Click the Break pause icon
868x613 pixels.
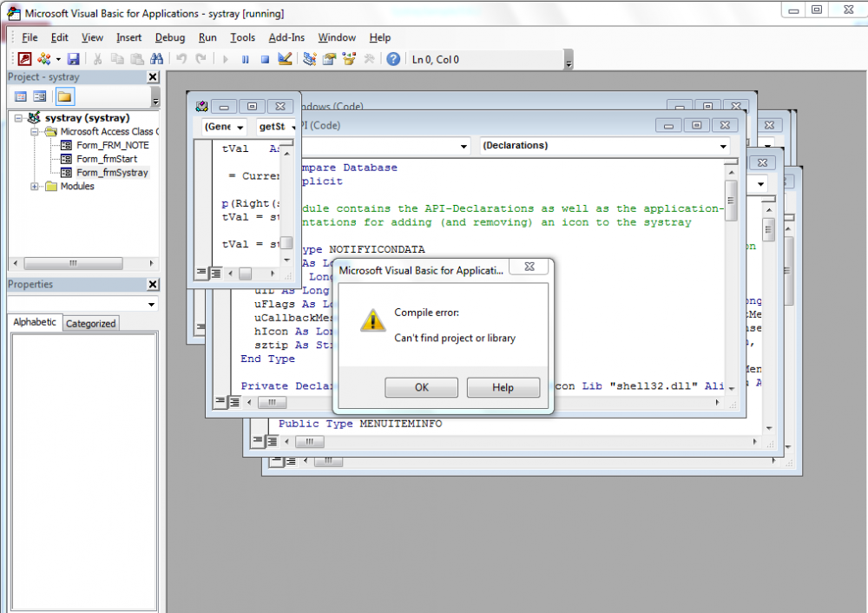click(x=246, y=59)
